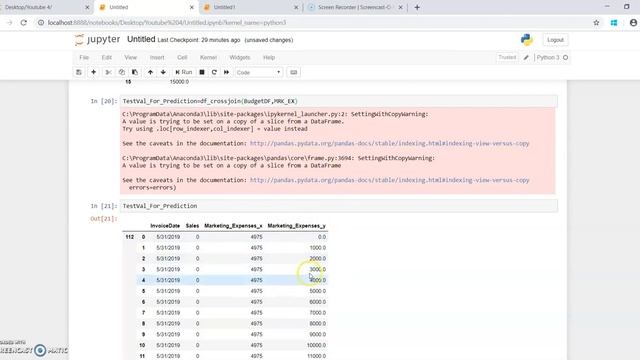Click the Sales column header
Image resolution: width=640 pixels, height=360 pixels.
[192, 226]
